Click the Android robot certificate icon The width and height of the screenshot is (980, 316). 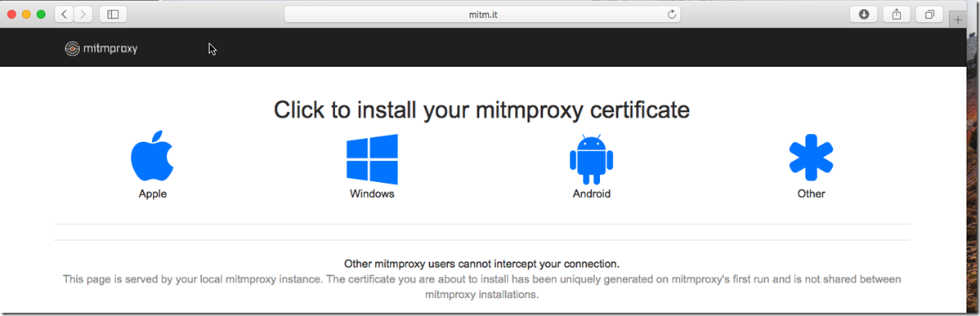(x=591, y=158)
